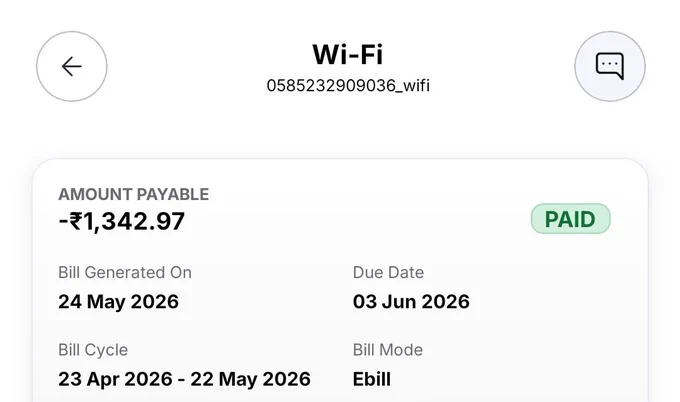Select the bill generated date 24 May 2026
680x402 pixels.
[118, 301]
